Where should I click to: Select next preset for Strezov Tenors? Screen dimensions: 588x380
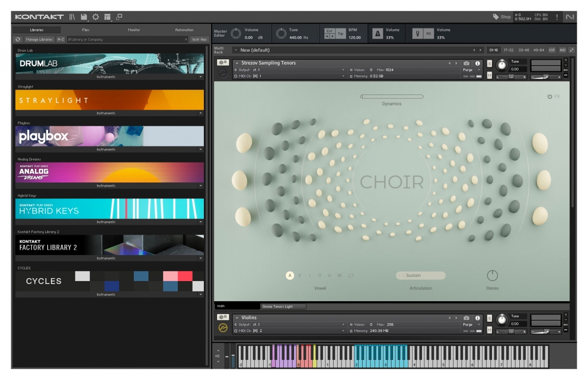tap(456, 63)
